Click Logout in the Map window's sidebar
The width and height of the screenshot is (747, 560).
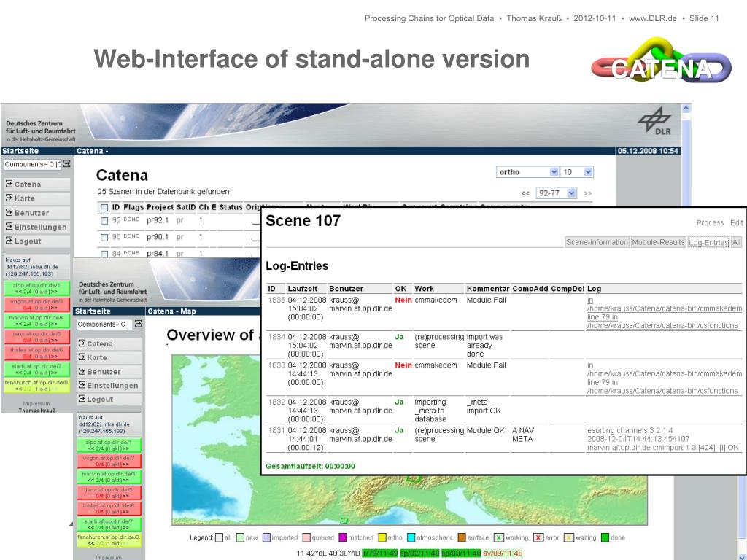click(109, 400)
